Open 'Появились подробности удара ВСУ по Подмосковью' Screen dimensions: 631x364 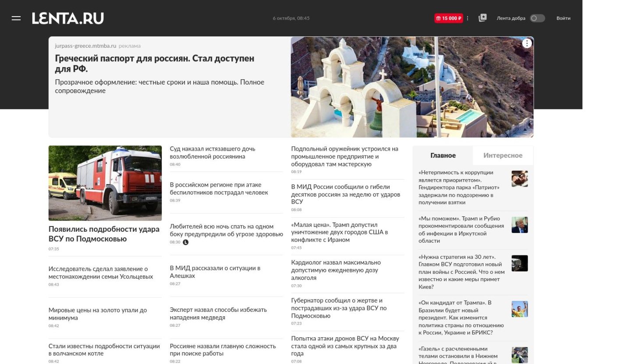coord(104,234)
